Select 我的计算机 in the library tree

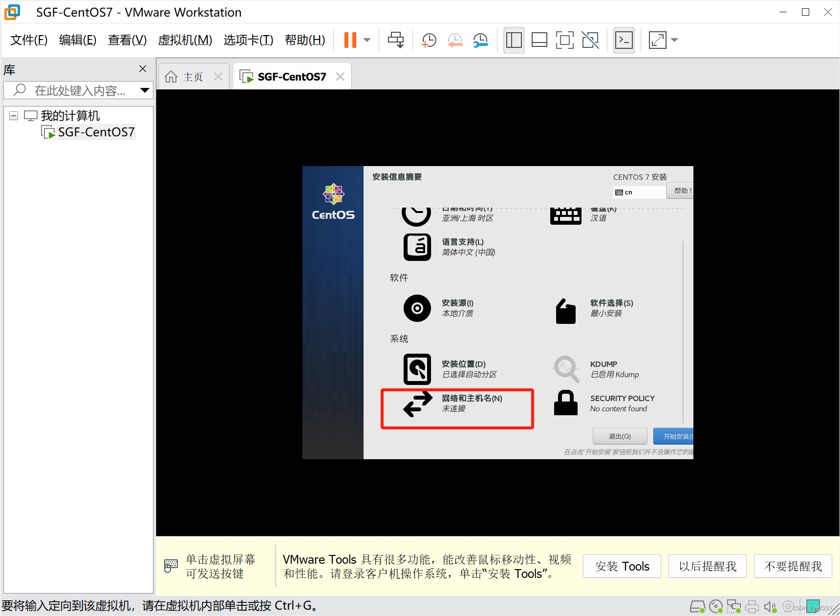(x=70, y=116)
